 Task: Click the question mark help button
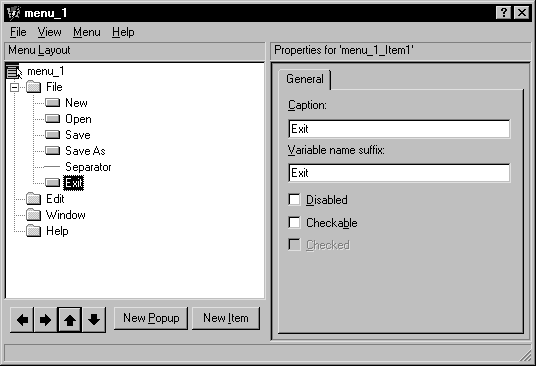pyautogui.click(x=504, y=13)
